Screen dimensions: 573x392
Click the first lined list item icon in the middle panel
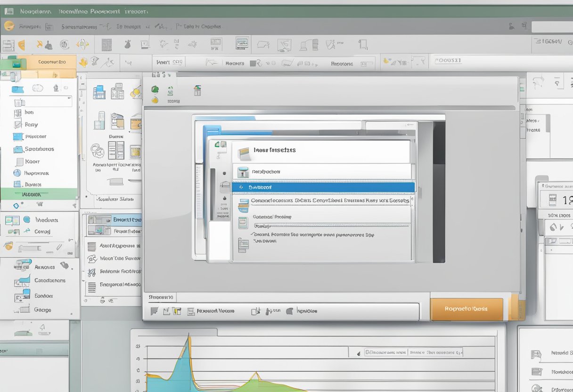pos(92,246)
